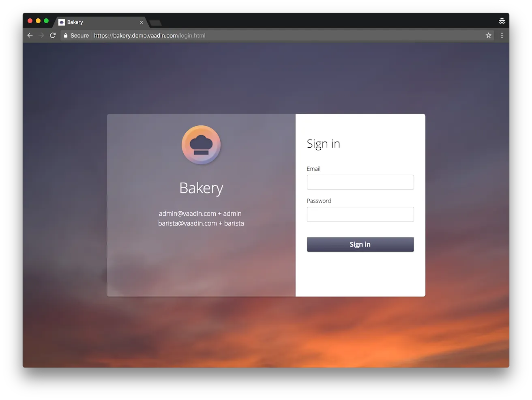Close the Bakery tab

(x=142, y=22)
